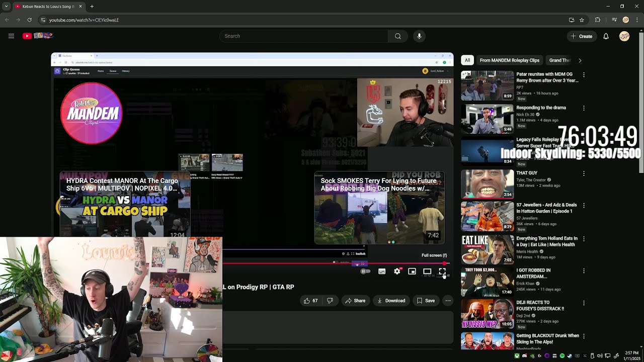Open menu for Responding to the drama
The height and width of the screenshot is (362, 644).
[584, 108]
